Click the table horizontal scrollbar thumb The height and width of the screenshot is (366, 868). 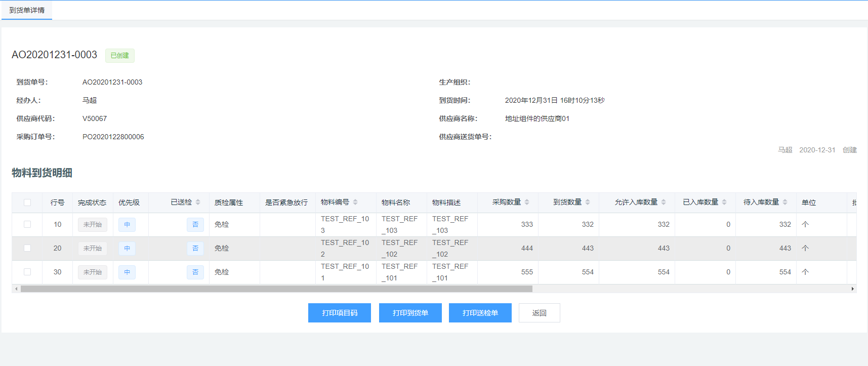(x=276, y=289)
